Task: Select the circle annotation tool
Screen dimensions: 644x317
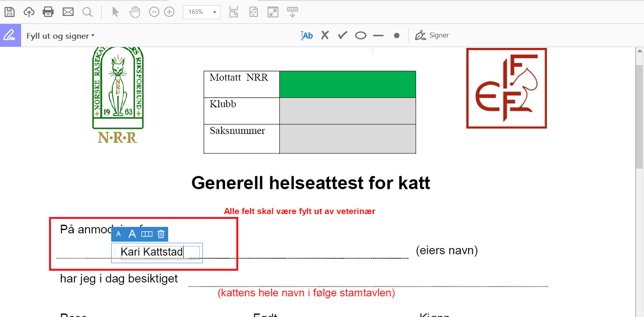Action: (361, 35)
